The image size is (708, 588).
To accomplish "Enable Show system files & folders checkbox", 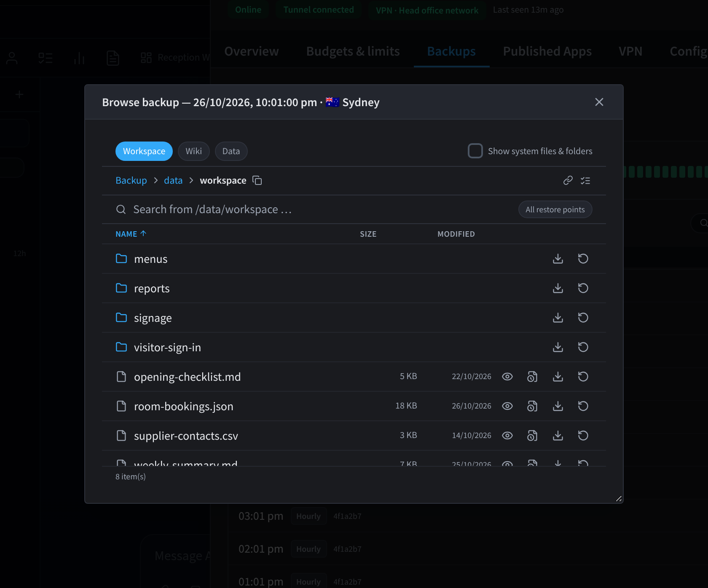I will [x=475, y=151].
